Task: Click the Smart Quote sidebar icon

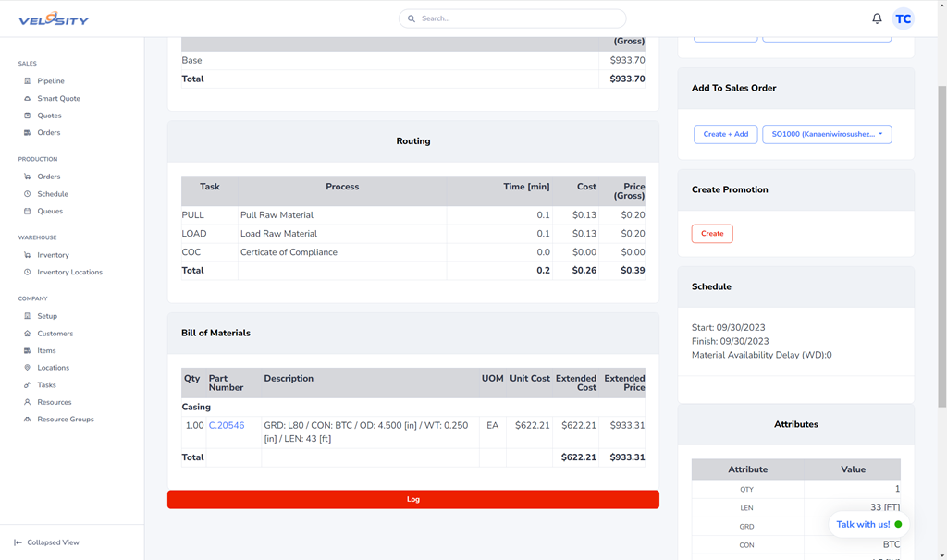Action: [x=28, y=99]
